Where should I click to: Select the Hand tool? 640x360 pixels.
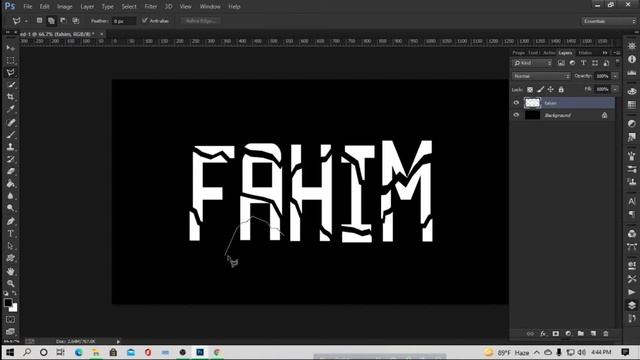click(11, 271)
